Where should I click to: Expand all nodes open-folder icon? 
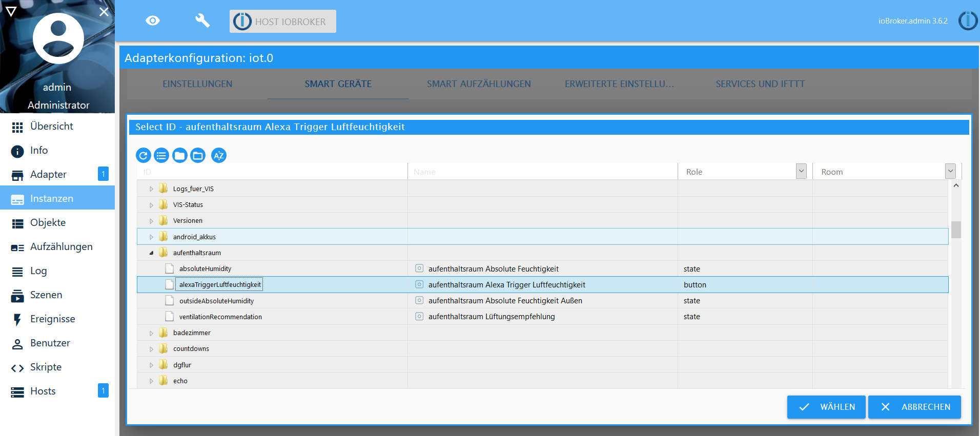[x=198, y=155]
